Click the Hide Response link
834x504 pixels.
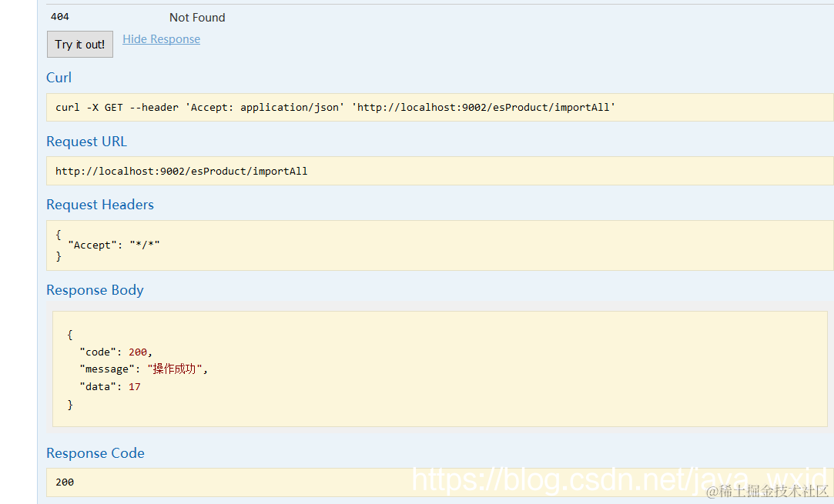161,39
